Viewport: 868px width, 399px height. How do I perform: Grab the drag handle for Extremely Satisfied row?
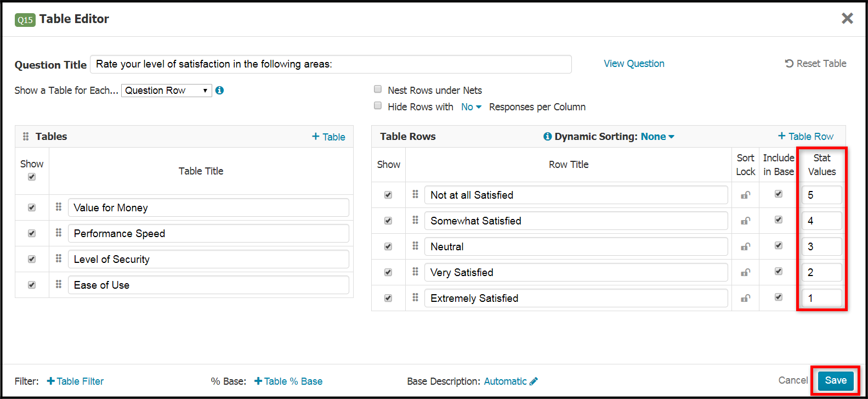(416, 297)
